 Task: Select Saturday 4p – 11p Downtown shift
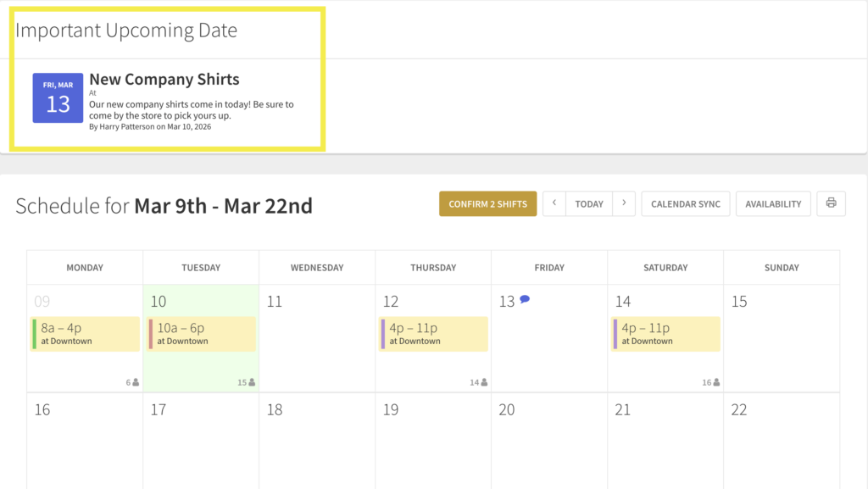coord(666,334)
